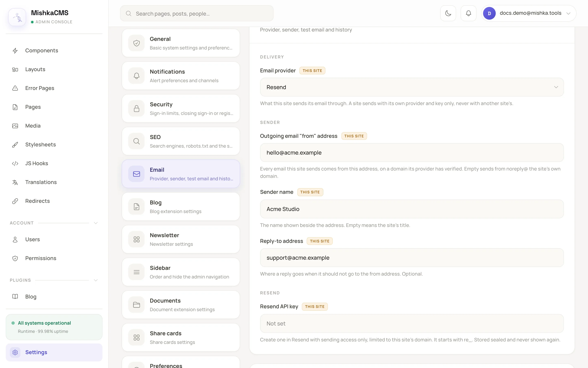The width and height of the screenshot is (588, 368).
Task: Click the MishkaCMS logo
Action: [x=17, y=17]
